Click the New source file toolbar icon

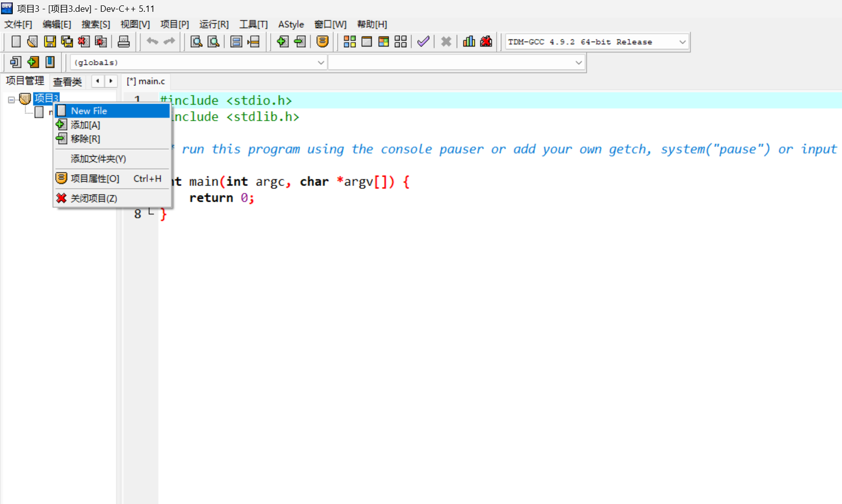[16, 42]
